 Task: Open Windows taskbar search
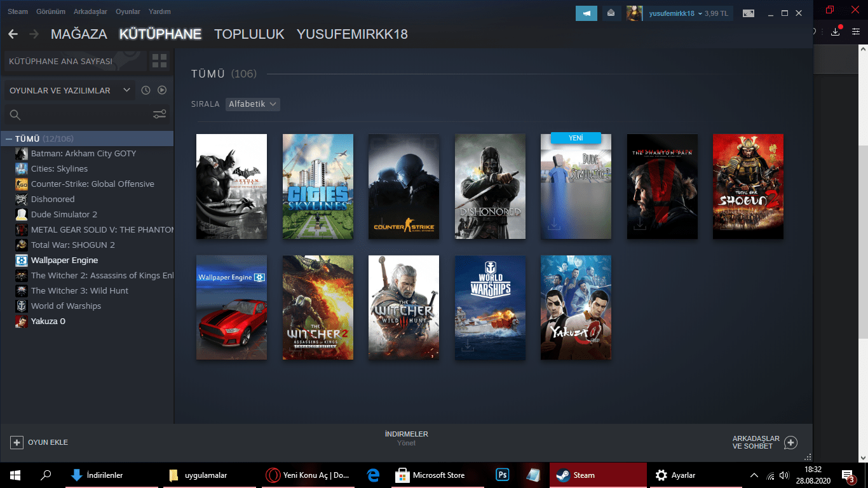[46, 475]
